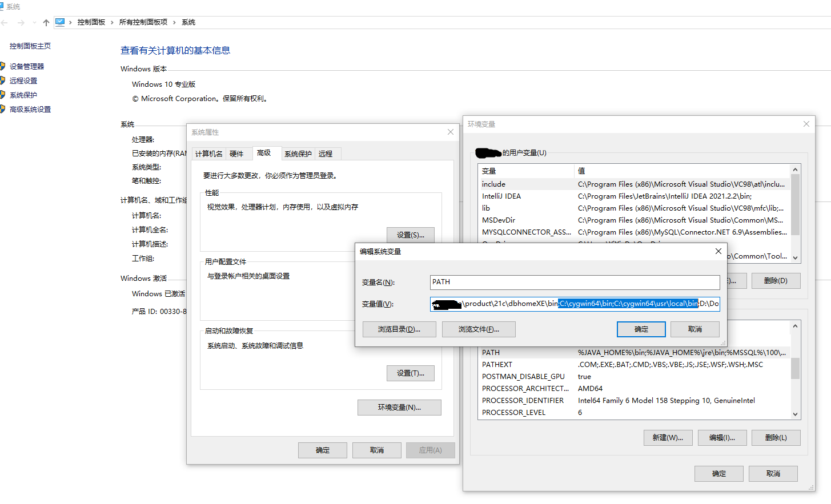This screenshot has height=504, width=831.
Task: Click the up arrow in the navigation bar
Action: click(46, 23)
